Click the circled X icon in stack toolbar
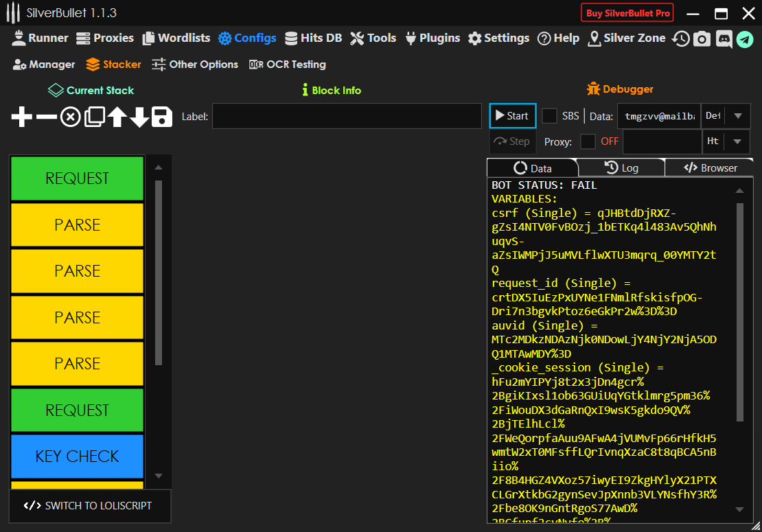Screen dimensions: 762x532 point(70,117)
